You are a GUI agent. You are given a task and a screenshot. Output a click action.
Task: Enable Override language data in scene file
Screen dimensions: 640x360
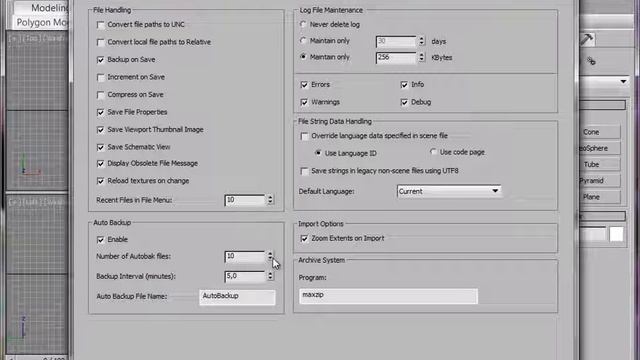pos(304,136)
